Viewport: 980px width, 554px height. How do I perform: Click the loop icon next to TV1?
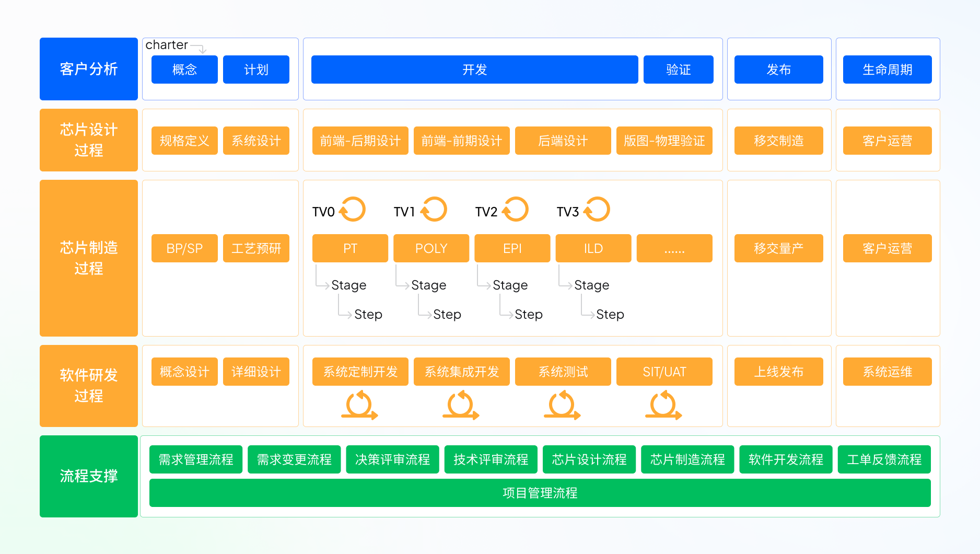[x=434, y=210]
